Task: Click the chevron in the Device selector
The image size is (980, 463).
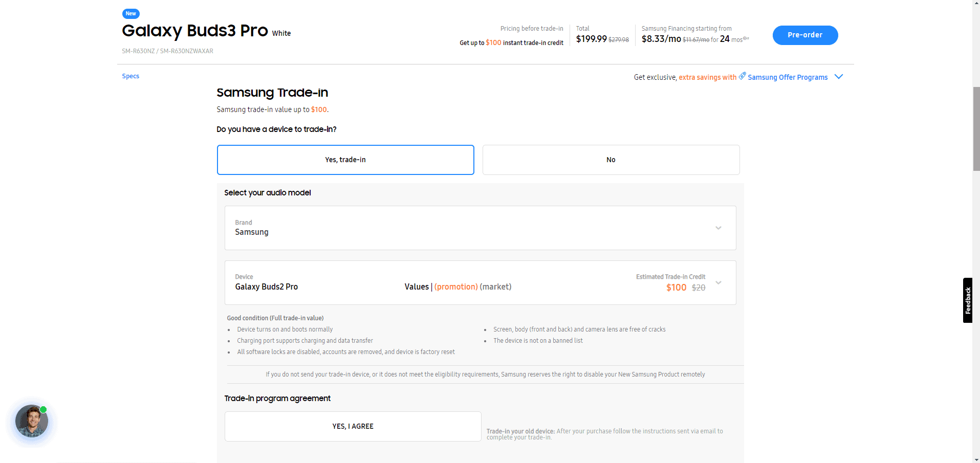Action: point(718,283)
